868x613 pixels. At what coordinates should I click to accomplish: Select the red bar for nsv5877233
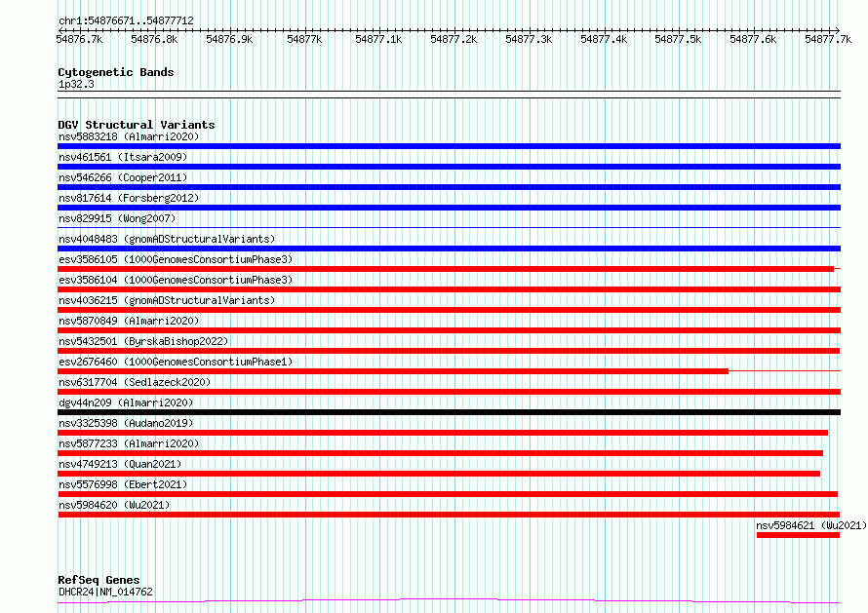440,453
